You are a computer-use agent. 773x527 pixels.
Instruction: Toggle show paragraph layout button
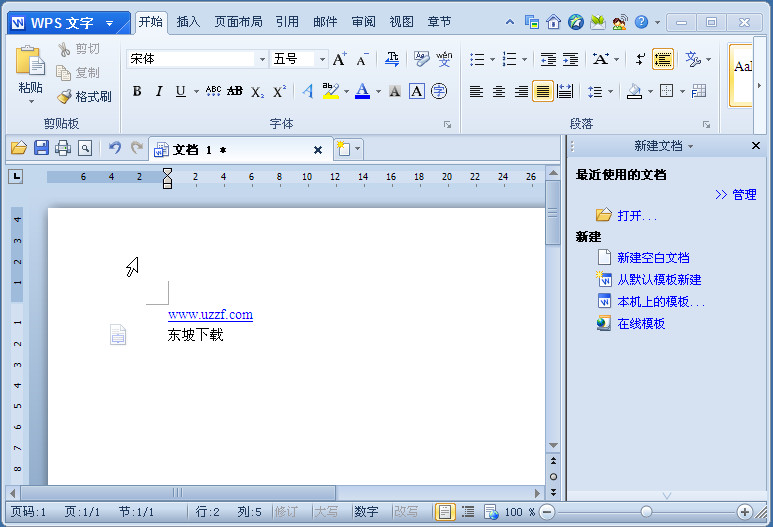click(x=663, y=60)
